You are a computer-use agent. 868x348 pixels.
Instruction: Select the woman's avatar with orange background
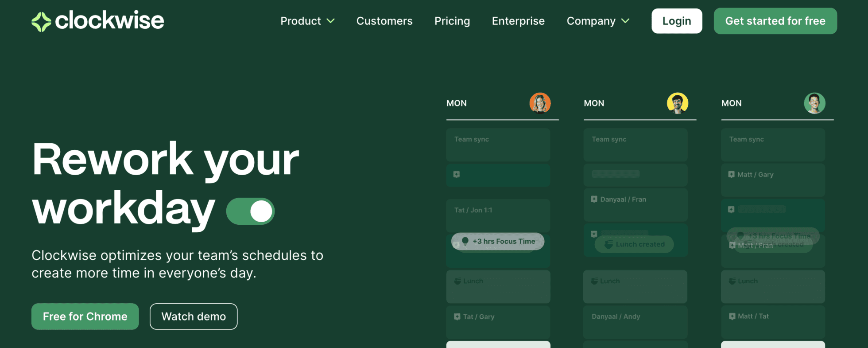pos(540,103)
